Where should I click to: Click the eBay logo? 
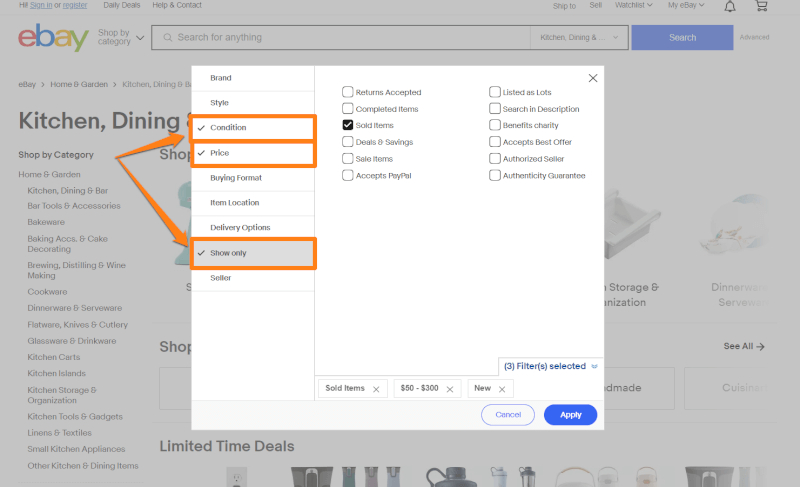coord(53,38)
